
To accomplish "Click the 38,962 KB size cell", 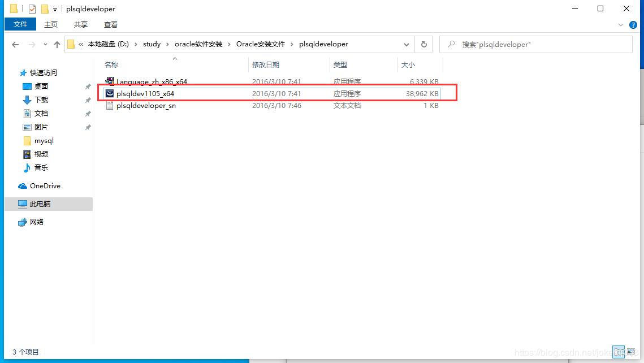I will (422, 94).
